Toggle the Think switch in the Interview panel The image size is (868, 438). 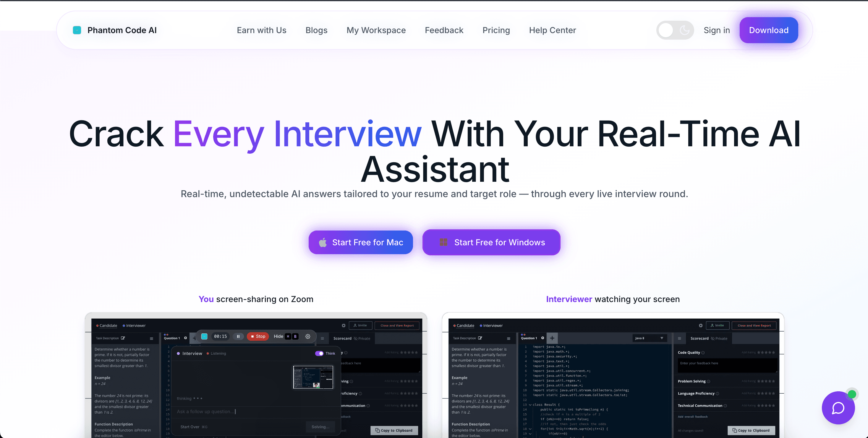(x=319, y=353)
